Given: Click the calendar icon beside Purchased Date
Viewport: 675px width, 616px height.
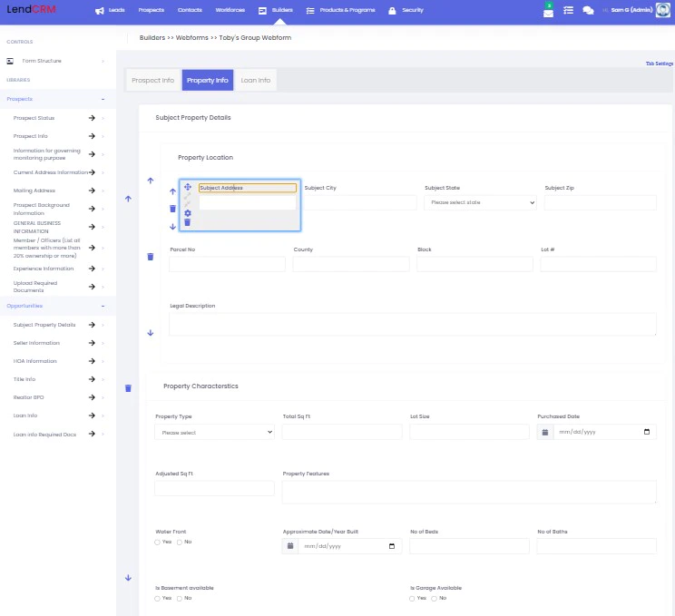Looking at the screenshot, I should coord(545,432).
